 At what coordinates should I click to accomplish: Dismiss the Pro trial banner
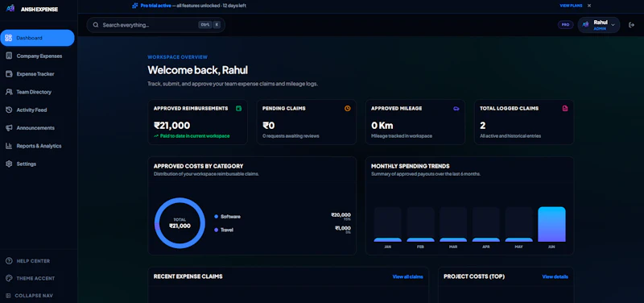pyautogui.click(x=589, y=6)
